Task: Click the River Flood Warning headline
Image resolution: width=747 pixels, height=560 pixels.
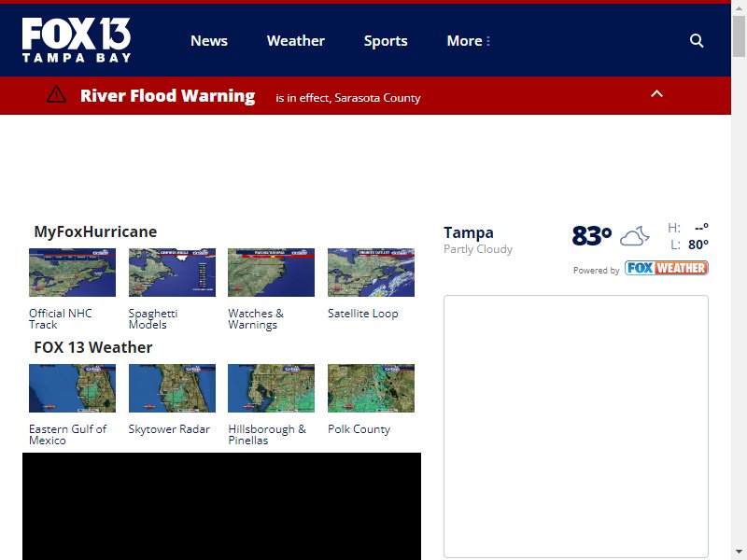Action: (x=168, y=96)
